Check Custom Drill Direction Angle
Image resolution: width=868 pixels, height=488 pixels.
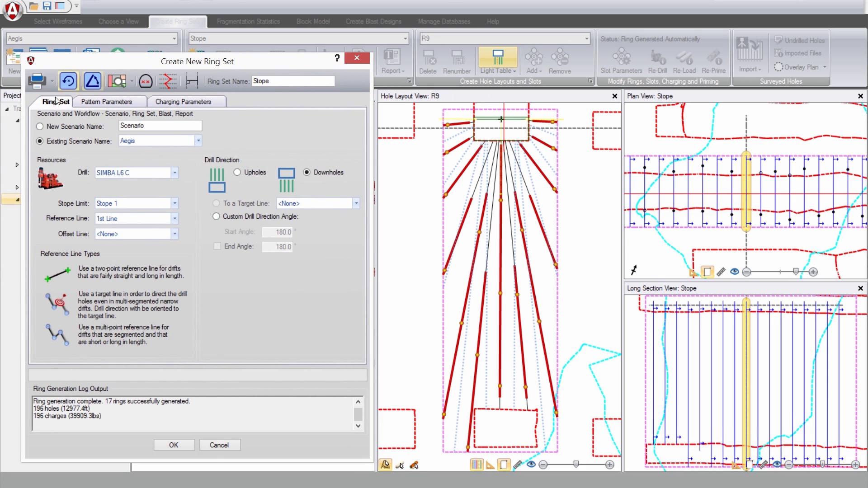click(x=217, y=216)
